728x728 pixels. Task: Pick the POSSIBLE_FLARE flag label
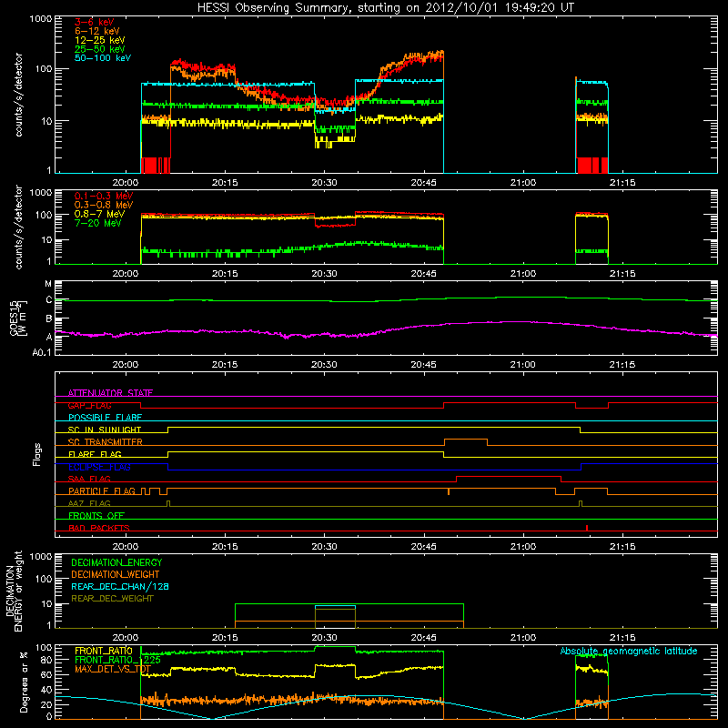[105, 418]
